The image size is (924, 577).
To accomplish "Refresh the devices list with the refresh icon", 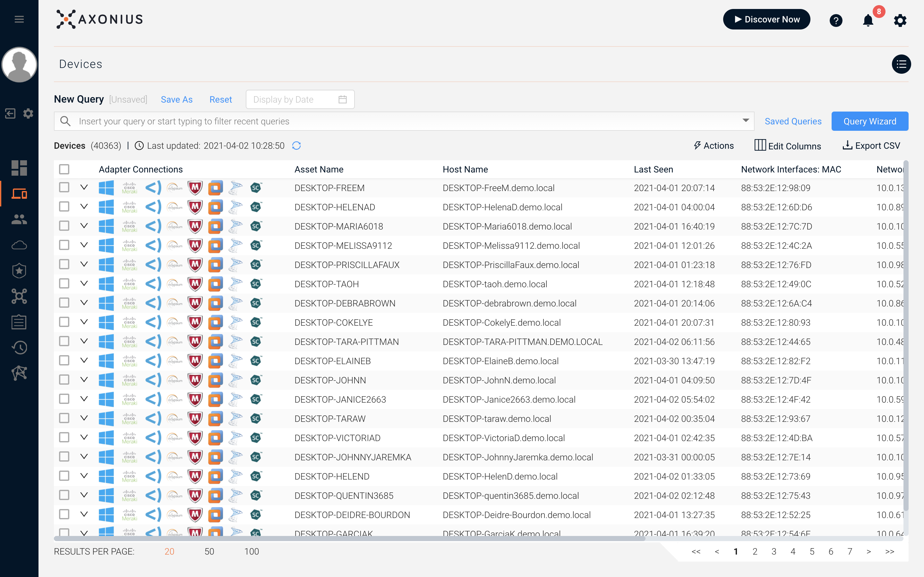I will click(x=297, y=146).
